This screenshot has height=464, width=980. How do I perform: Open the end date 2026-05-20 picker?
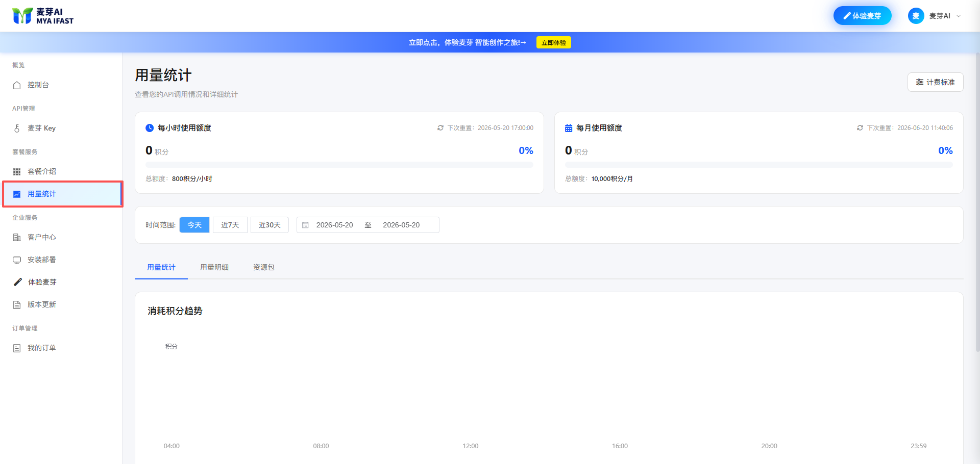401,225
